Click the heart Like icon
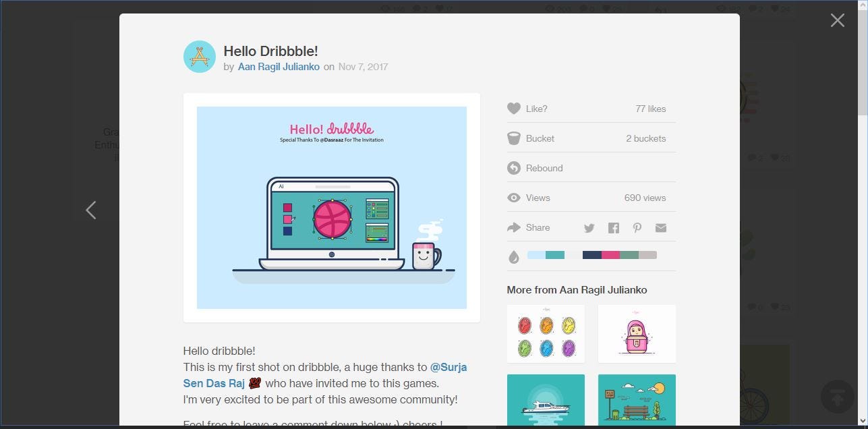The width and height of the screenshot is (868, 429). pyautogui.click(x=514, y=109)
